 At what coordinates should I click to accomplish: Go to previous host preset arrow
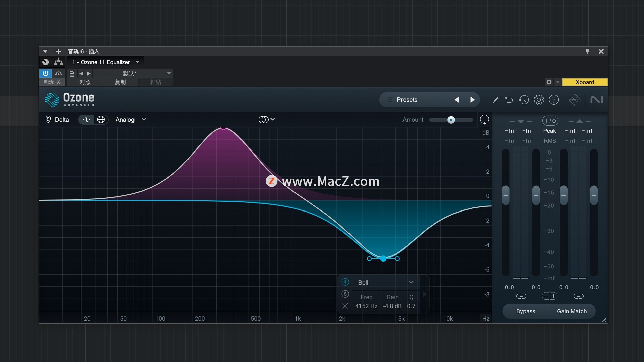[x=81, y=73]
